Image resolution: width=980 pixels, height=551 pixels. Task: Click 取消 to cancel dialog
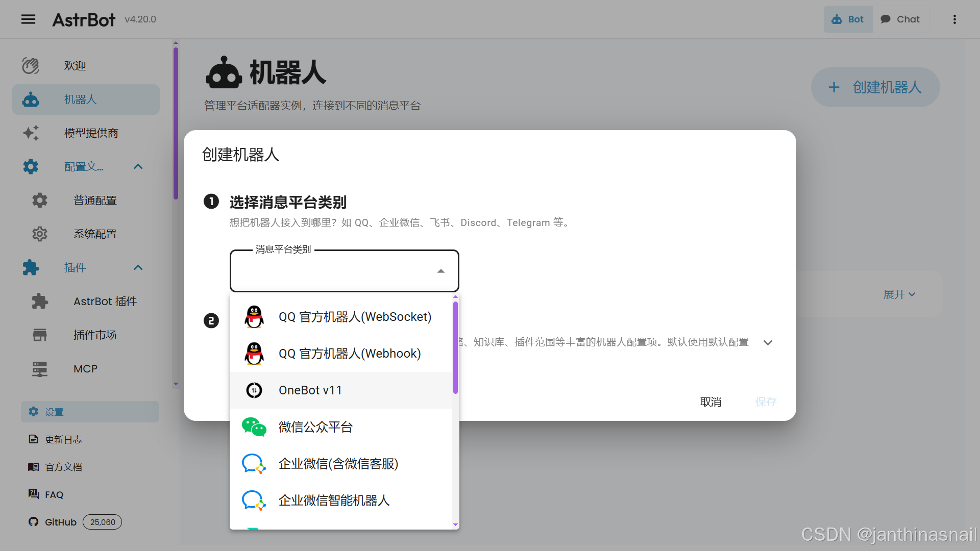tap(711, 402)
